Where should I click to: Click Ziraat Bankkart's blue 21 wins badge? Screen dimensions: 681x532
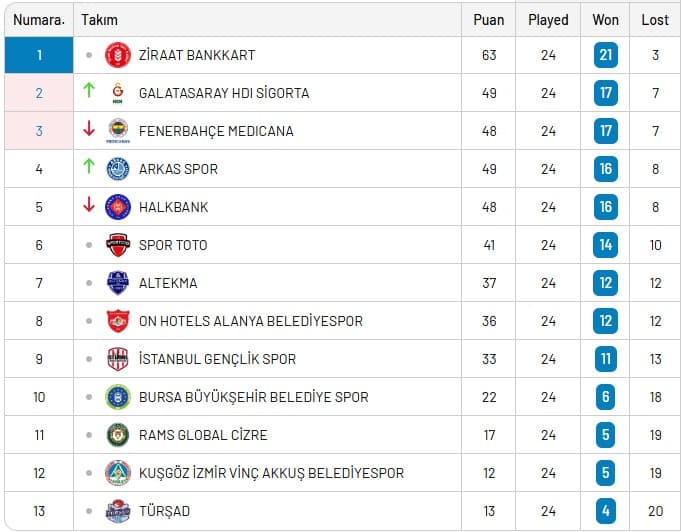(x=605, y=55)
